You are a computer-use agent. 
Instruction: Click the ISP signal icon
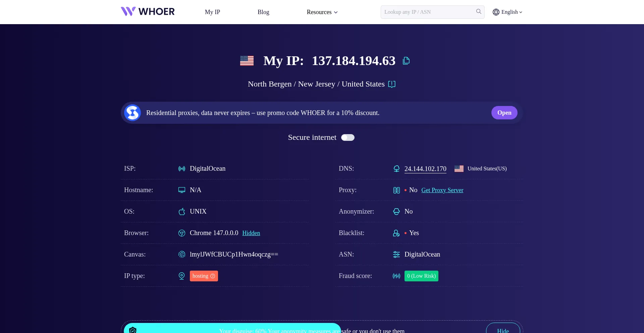(182, 169)
